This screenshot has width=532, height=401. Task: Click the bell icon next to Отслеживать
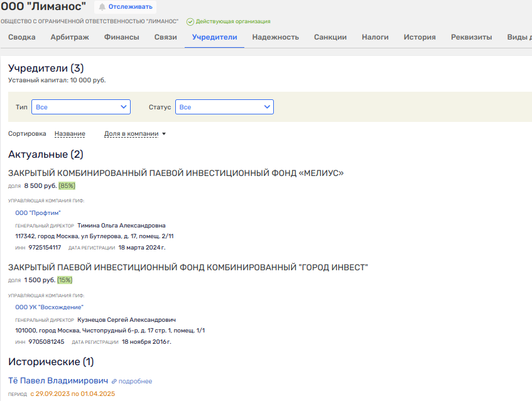click(102, 7)
